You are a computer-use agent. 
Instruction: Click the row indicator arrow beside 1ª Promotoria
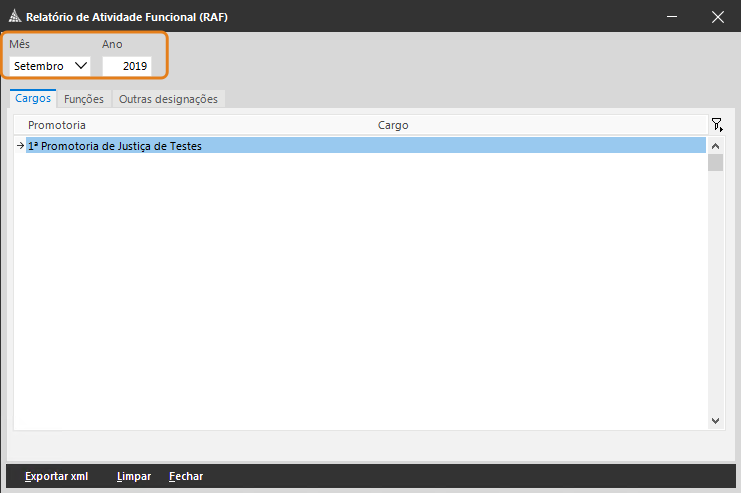[20, 146]
